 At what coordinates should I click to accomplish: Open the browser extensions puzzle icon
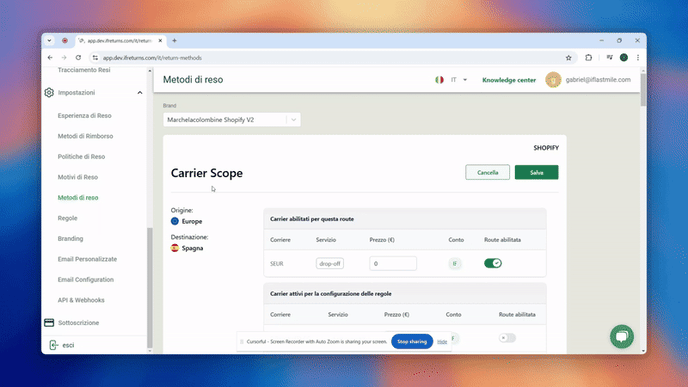click(x=588, y=58)
